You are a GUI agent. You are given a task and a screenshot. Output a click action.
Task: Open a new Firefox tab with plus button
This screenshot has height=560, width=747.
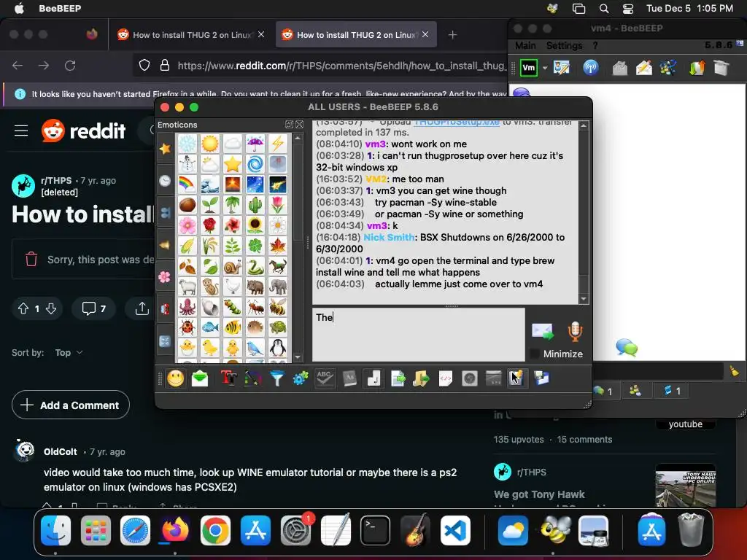pos(452,35)
